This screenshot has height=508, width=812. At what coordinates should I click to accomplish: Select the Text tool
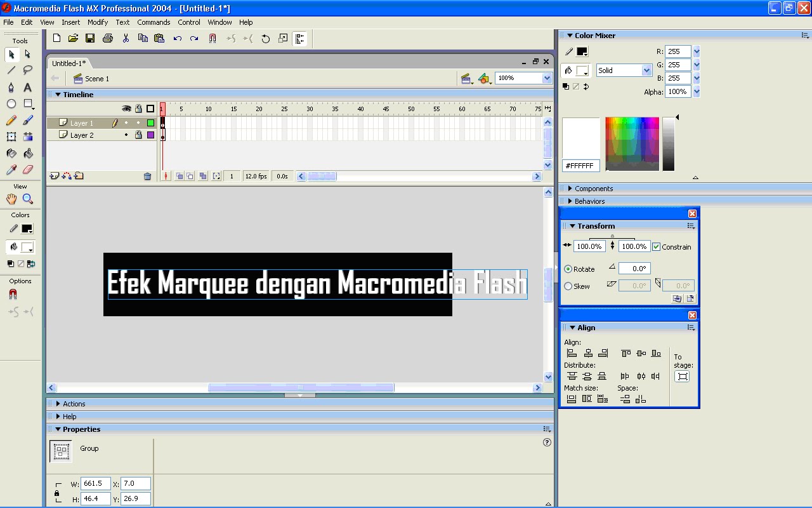click(28, 87)
